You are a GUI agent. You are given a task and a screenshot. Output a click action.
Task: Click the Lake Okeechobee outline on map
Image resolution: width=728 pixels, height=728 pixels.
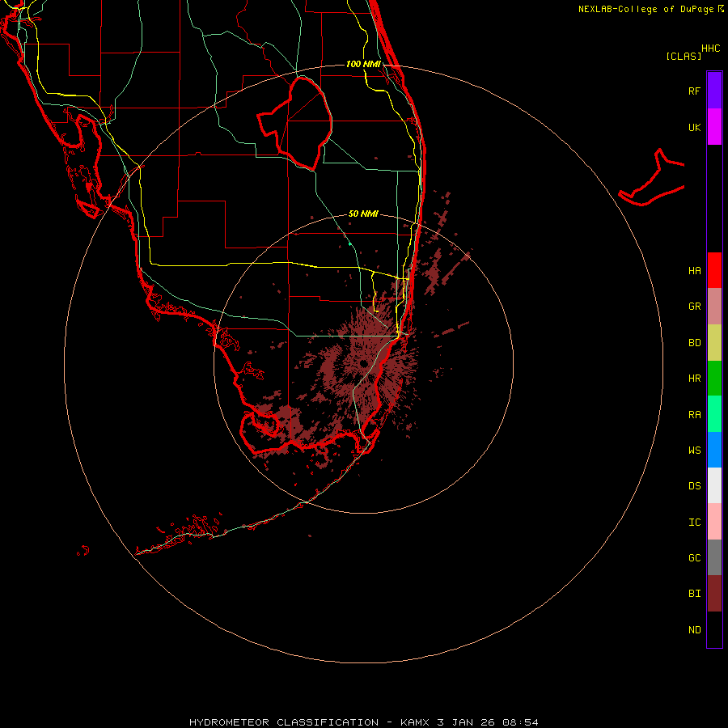coord(295,124)
